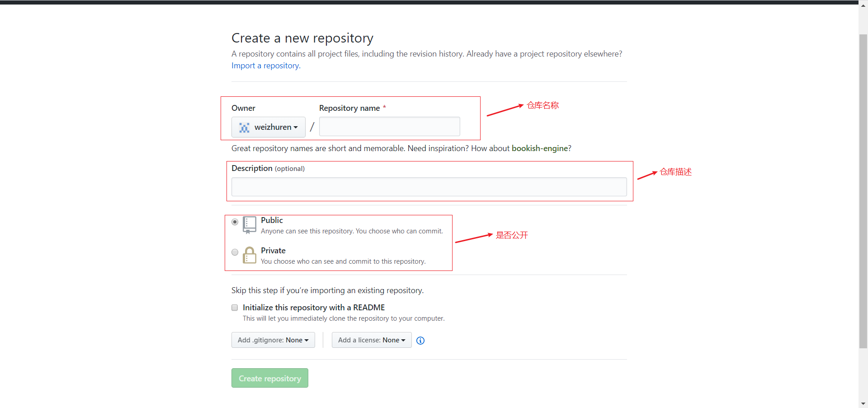Enable Initialize this repository with a README
The width and height of the screenshot is (868, 408).
tap(235, 308)
